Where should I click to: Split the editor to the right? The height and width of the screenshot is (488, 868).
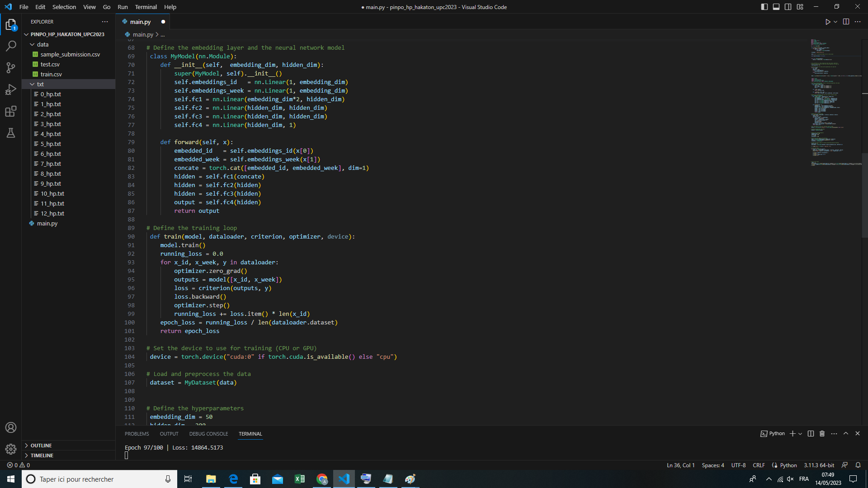pyautogui.click(x=846, y=22)
